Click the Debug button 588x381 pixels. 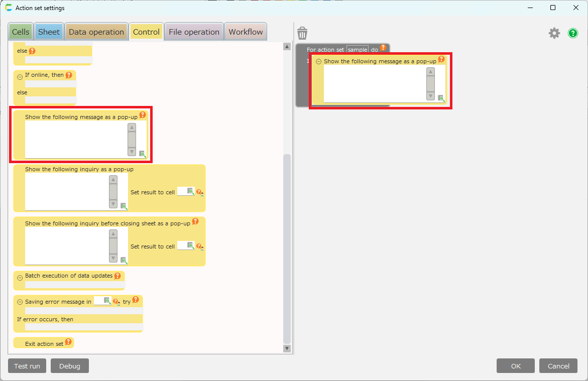pos(70,366)
